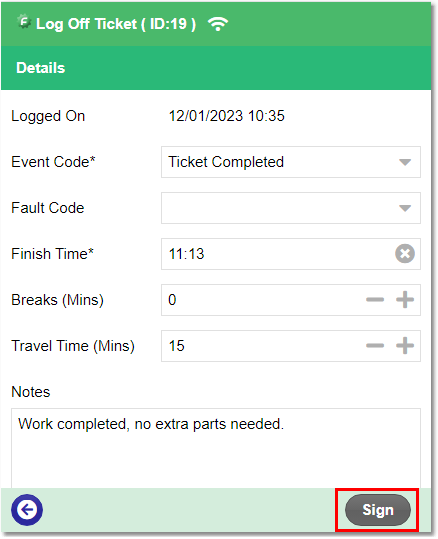Viewport: 438px width, 539px height.
Task: Click the Logged On date value
Action: click(x=226, y=116)
